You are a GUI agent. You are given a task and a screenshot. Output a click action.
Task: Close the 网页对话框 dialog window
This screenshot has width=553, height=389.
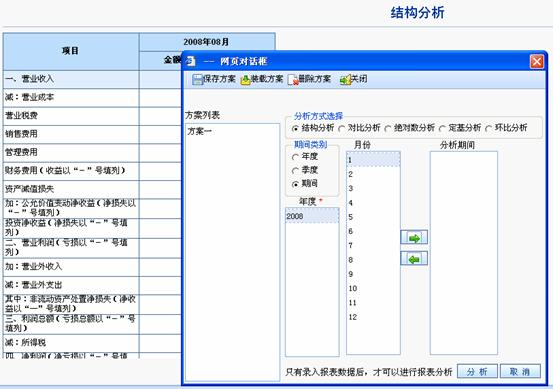click(537, 62)
